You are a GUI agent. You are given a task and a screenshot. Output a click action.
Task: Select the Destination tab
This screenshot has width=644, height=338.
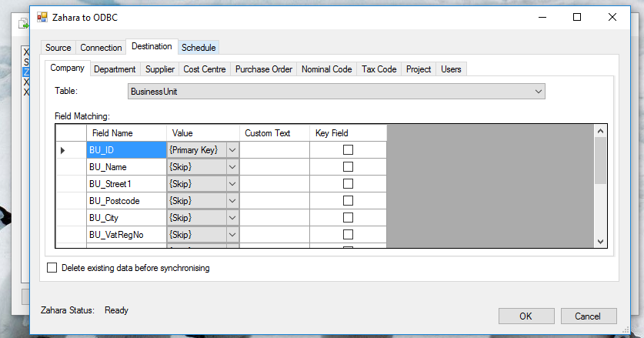tap(152, 46)
